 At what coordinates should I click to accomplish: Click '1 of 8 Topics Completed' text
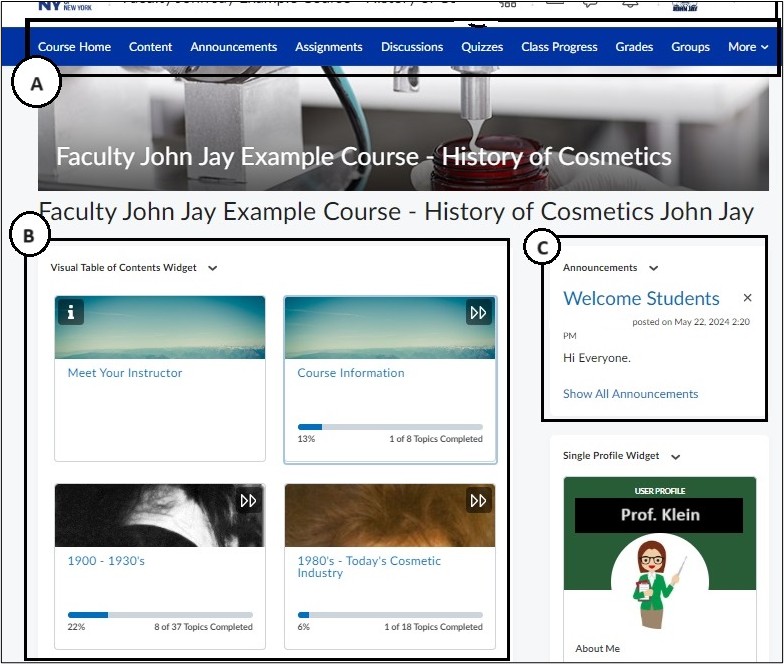[436, 439]
